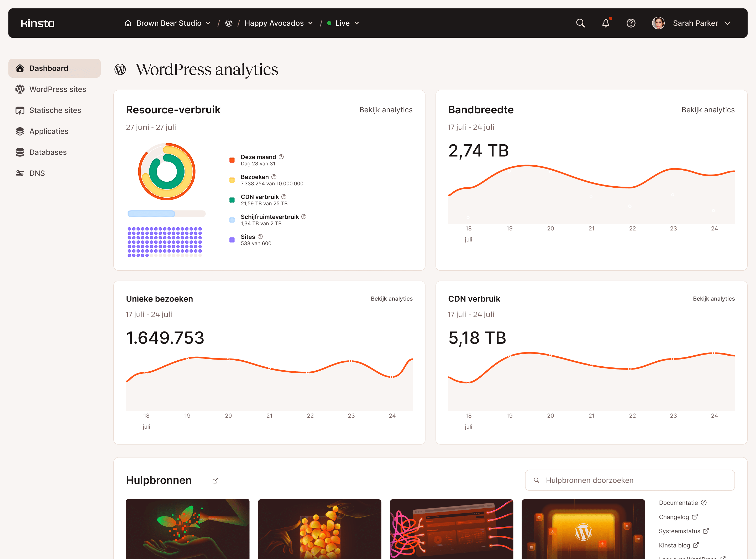Image resolution: width=756 pixels, height=559 pixels.
Task: Open the Kinsta blog link
Action: point(675,545)
